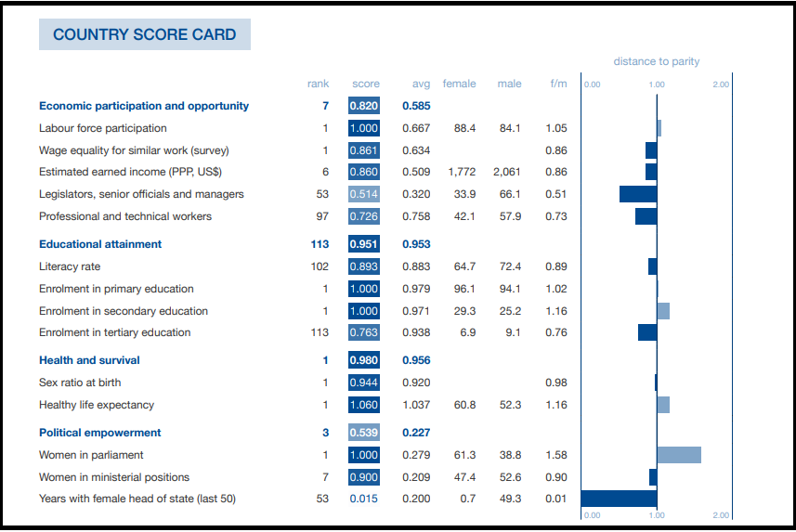Click the Estimated earned income parity bar
The image size is (796, 532).
pyautogui.click(x=651, y=172)
